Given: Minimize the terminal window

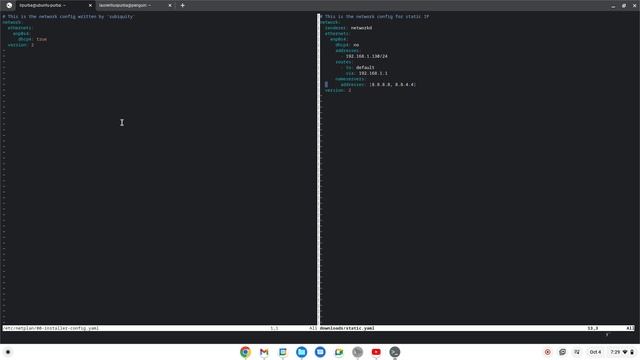Looking at the screenshot, I should coord(613,5).
